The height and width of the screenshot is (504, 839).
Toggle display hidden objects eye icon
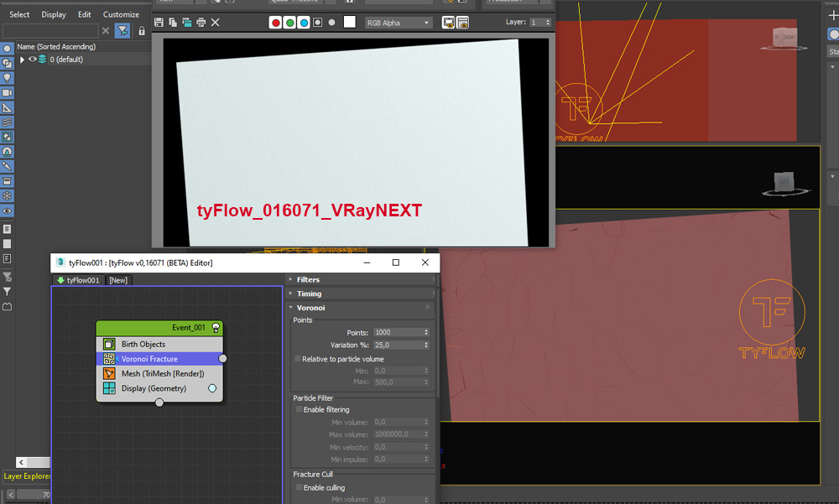coord(7,210)
